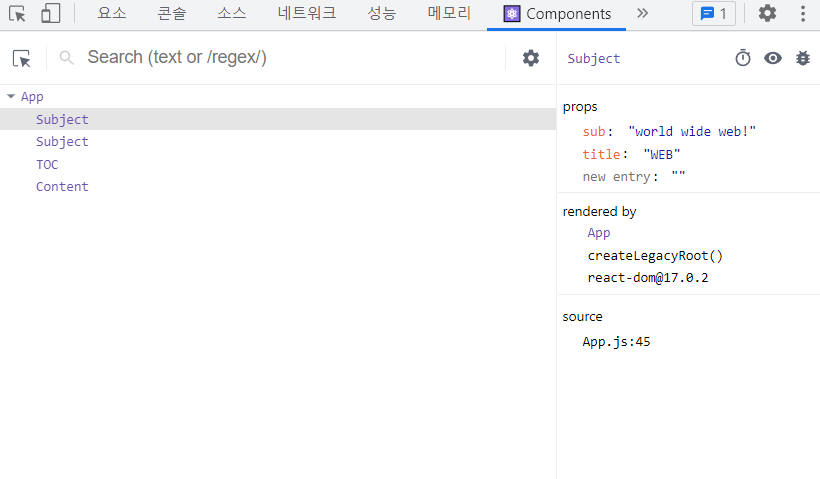Image resolution: width=820 pixels, height=479 pixels.
Task: Toggle the device toolbar icon
Action: (x=50, y=14)
